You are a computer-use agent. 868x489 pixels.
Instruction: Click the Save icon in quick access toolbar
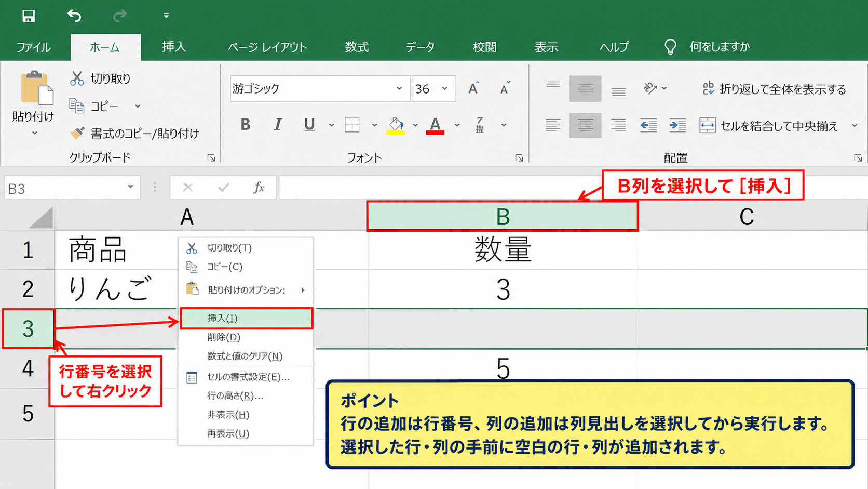point(29,16)
